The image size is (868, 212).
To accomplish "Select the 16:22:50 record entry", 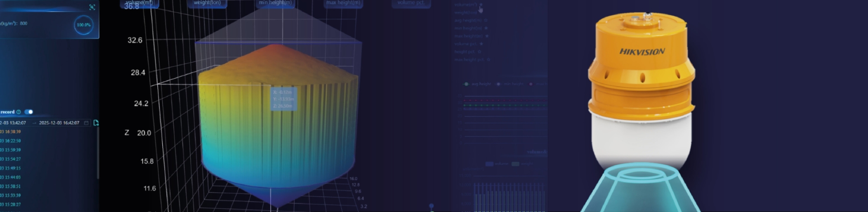I will pyautogui.click(x=10, y=141).
